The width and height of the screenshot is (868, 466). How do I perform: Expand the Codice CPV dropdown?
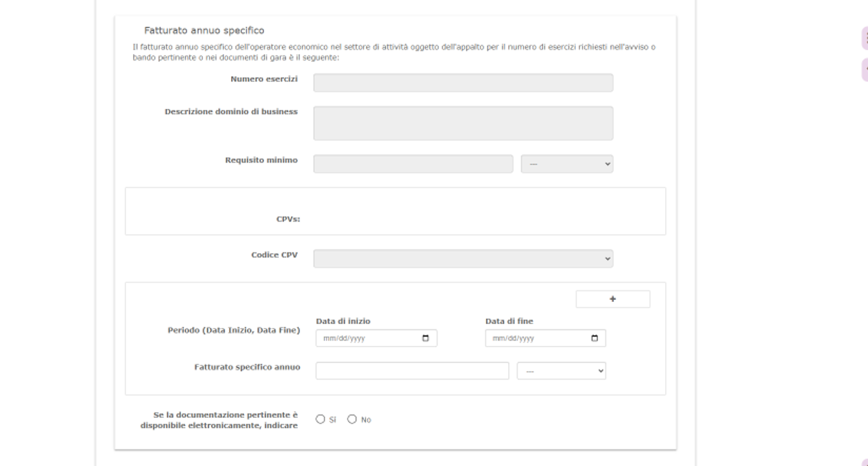pos(463,259)
